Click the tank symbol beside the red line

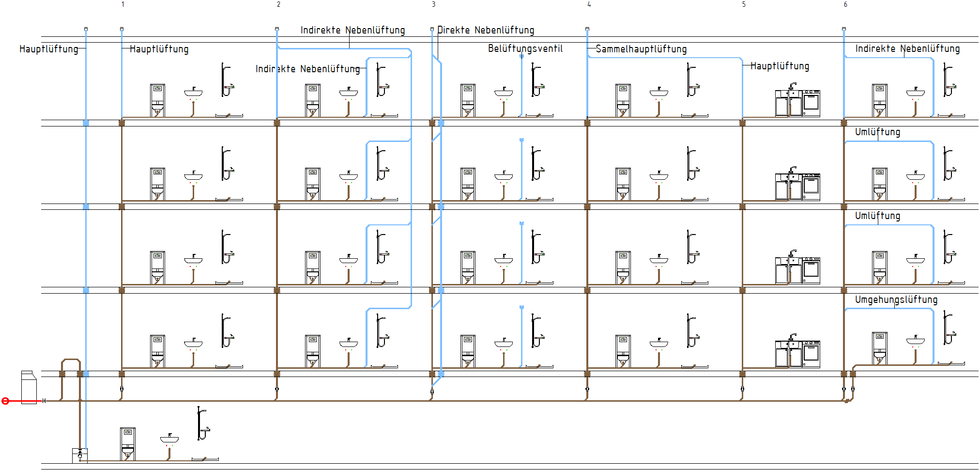(29, 387)
